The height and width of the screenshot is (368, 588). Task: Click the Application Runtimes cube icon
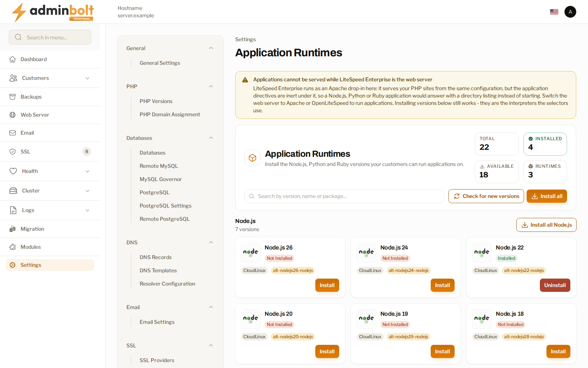(252, 158)
